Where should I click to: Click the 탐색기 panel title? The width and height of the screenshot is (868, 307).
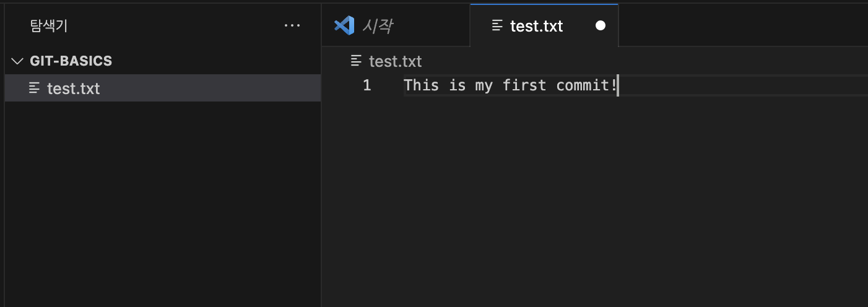(49, 26)
